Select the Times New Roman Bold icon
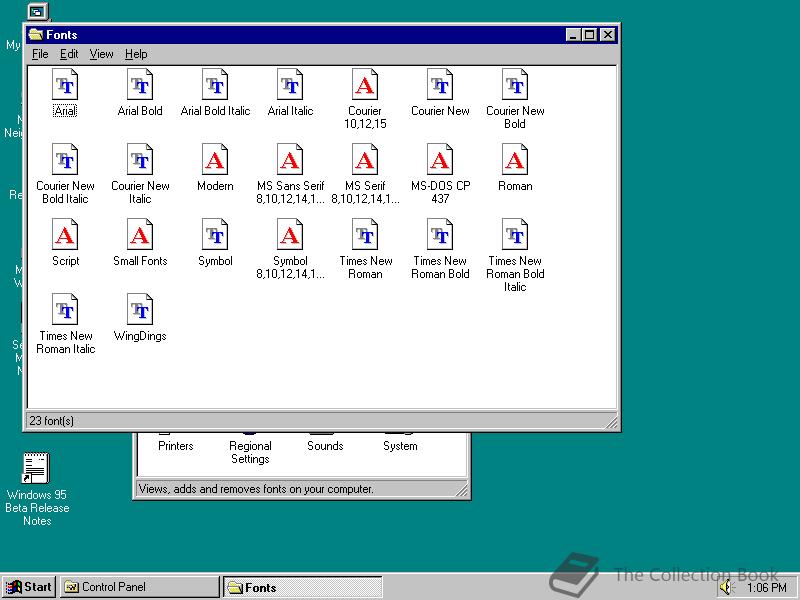The height and width of the screenshot is (600, 800). [440, 235]
